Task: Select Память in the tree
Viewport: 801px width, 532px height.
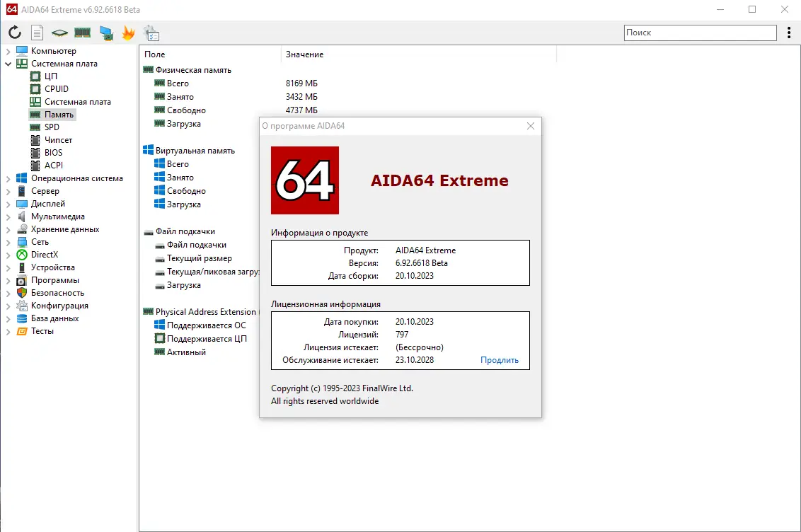Action: (59, 115)
